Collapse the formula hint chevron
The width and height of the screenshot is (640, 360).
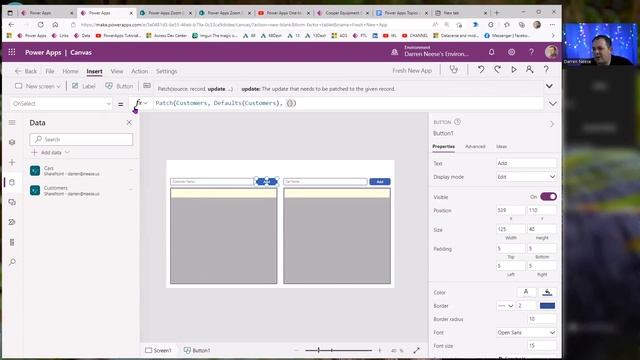coord(549,86)
